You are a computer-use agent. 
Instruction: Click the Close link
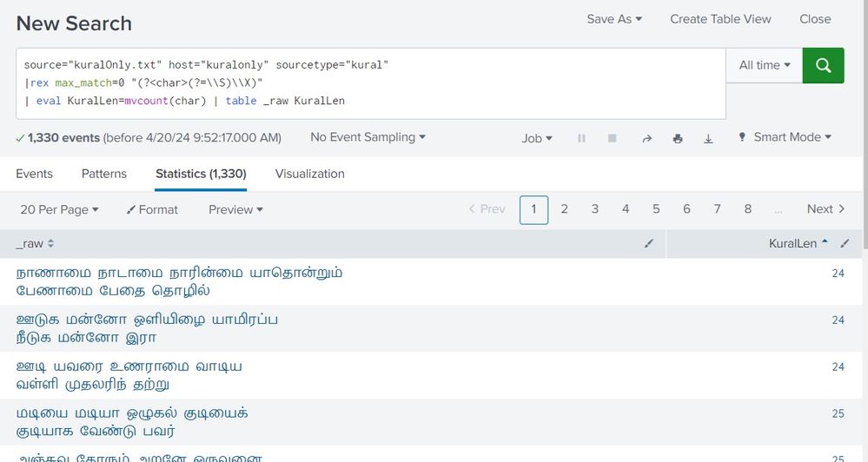pyautogui.click(x=815, y=19)
